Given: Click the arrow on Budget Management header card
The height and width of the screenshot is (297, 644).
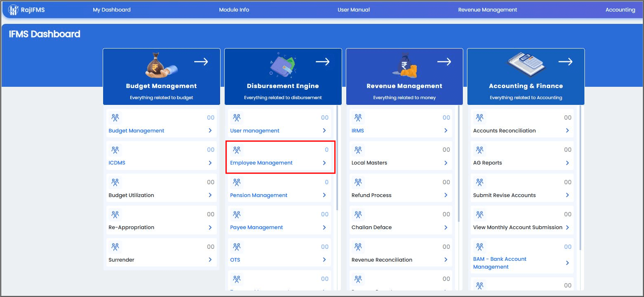Looking at the screenshot, I should tap(201, 62).
